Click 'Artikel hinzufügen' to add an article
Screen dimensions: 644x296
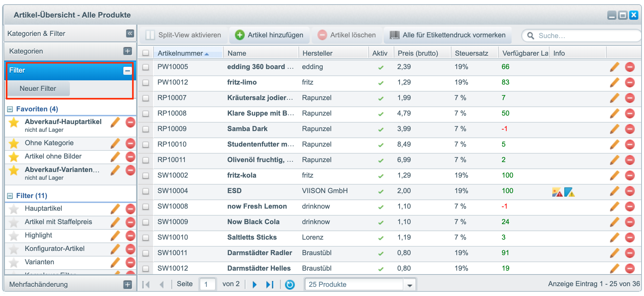tap(269, 35)
